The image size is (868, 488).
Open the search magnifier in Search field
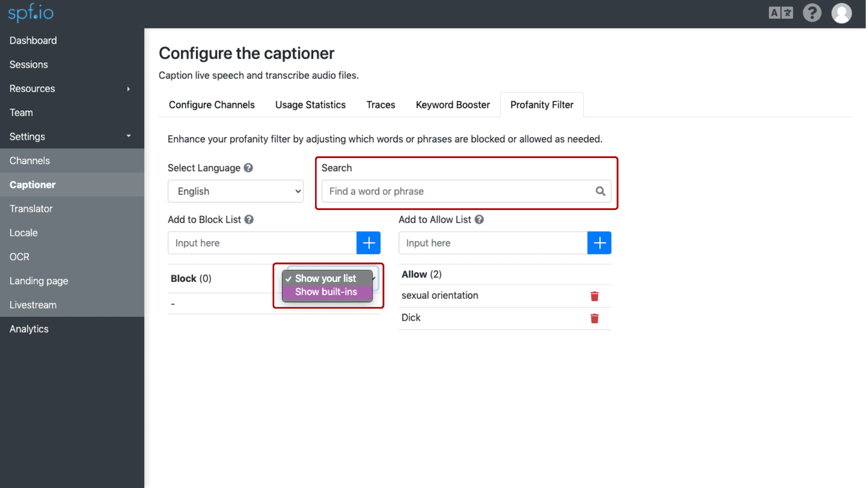(600, 191)
